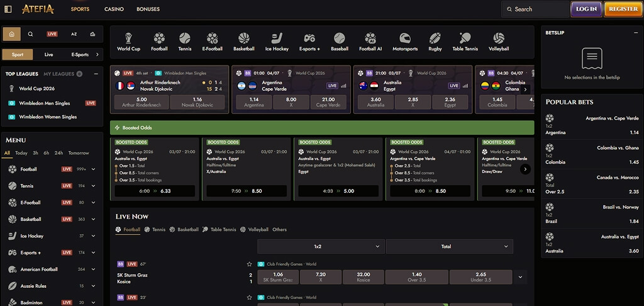Open the Casino top menu

[114, 9]
